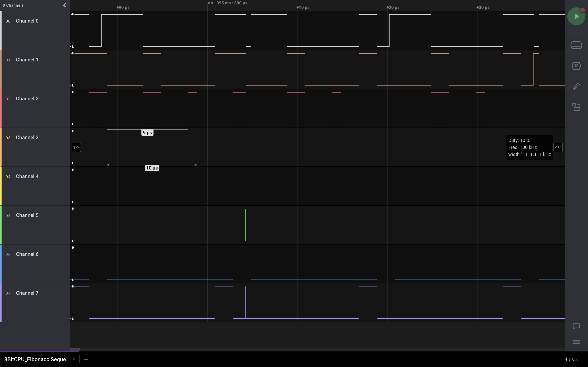Select Channel 6 label
Screen dimensions: 588x367
click(x=27, y=254)
